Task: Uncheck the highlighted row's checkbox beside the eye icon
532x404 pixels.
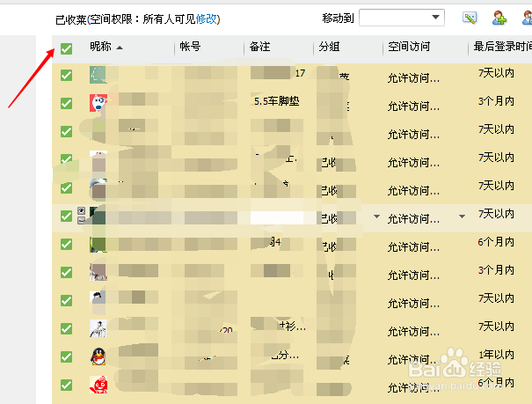Action: click(66, 216)
